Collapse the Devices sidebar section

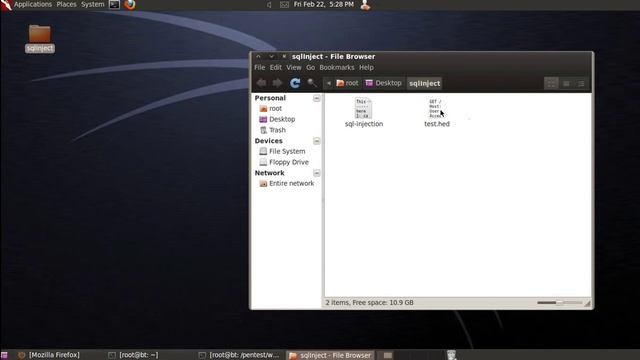tap(316, 141)
